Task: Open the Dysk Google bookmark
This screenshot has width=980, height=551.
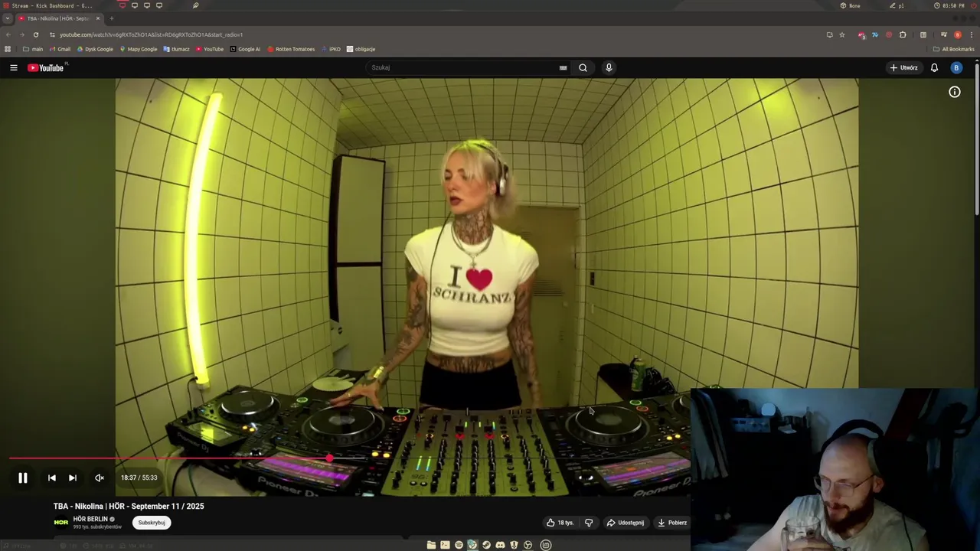Action: point(95,49)
